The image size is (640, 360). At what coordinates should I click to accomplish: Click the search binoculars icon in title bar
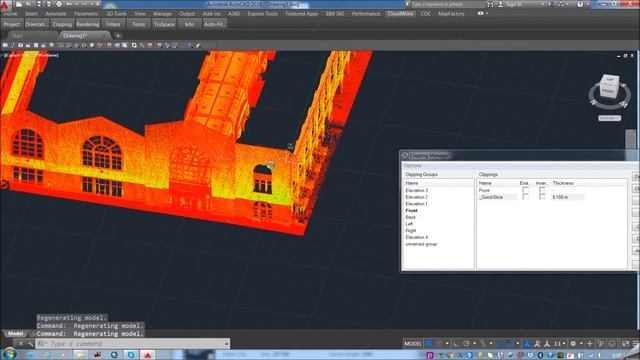490,4
